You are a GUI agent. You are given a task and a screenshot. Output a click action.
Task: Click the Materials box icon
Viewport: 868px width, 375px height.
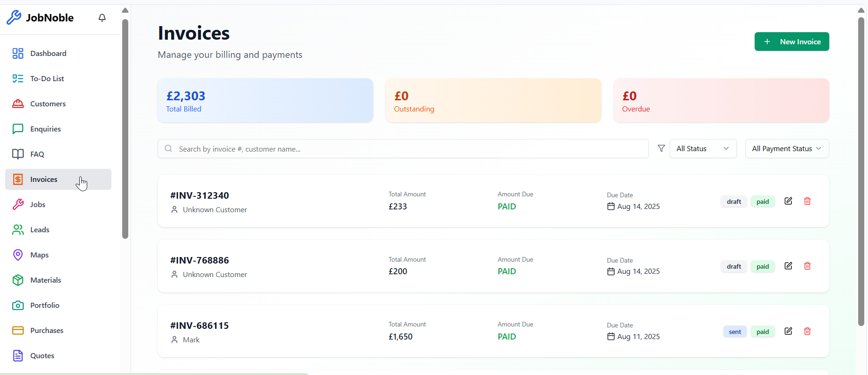tap(18, 280)
